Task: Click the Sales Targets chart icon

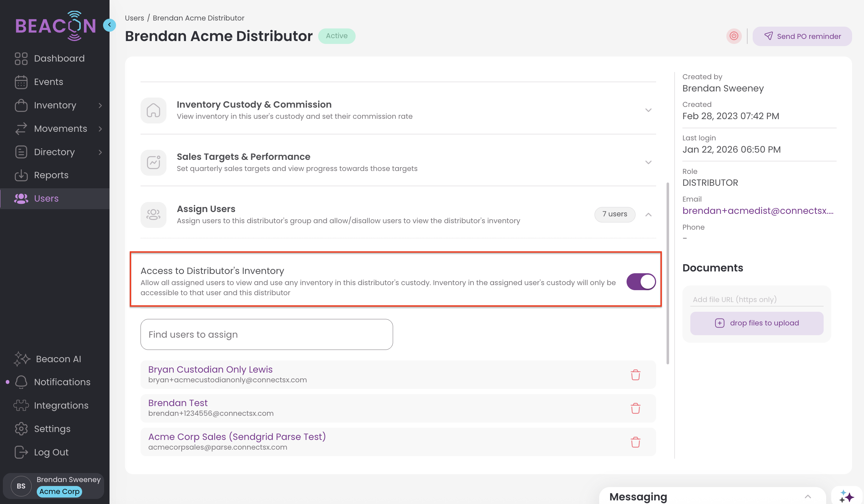Action: pyautogui.click(x=153, y=162)
